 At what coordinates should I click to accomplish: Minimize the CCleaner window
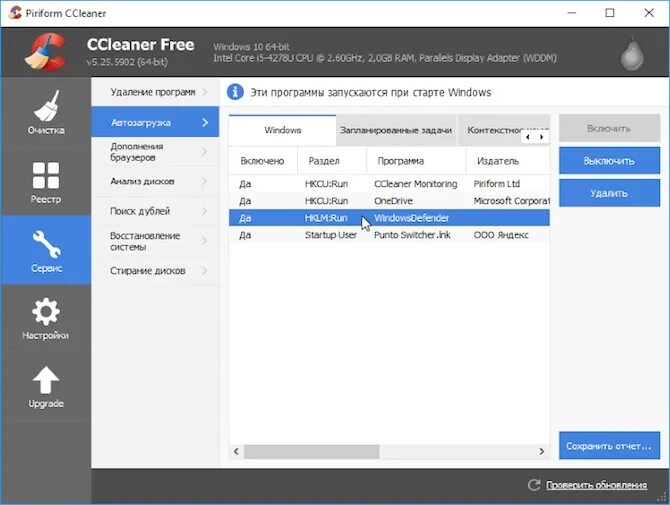click(x=571, y=13)
